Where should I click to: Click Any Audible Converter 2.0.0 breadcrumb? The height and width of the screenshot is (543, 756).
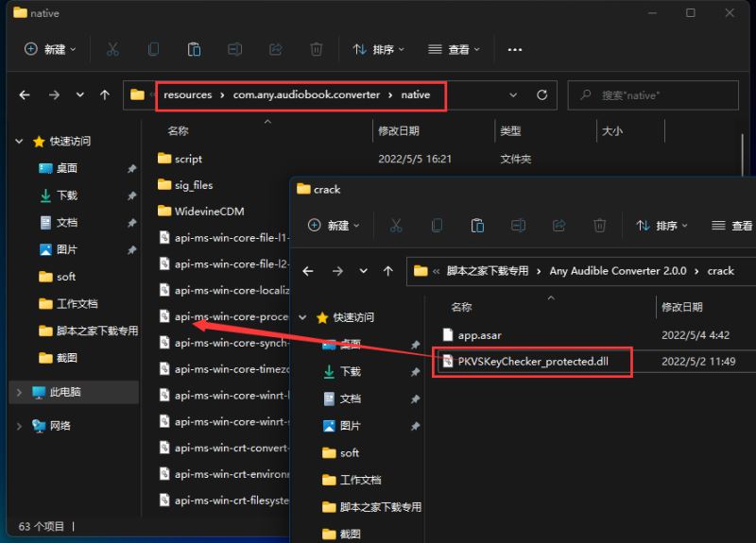pos(618,271)
